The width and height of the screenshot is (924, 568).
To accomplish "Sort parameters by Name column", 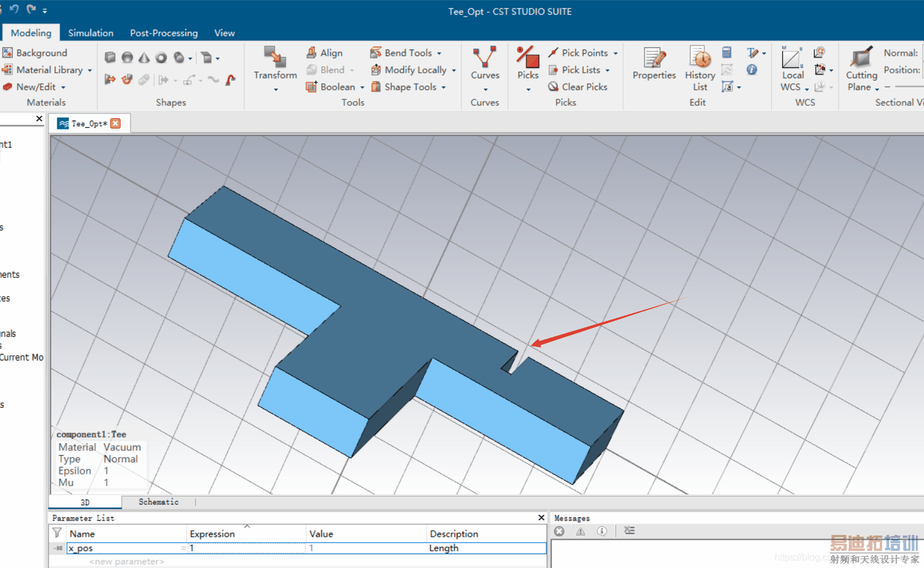I will coord(126,533).
